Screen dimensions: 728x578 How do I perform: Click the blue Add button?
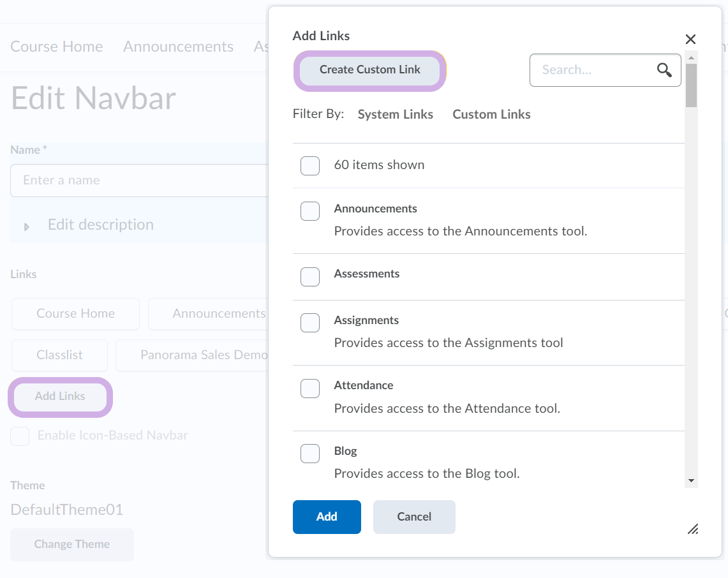pos(327,517)
